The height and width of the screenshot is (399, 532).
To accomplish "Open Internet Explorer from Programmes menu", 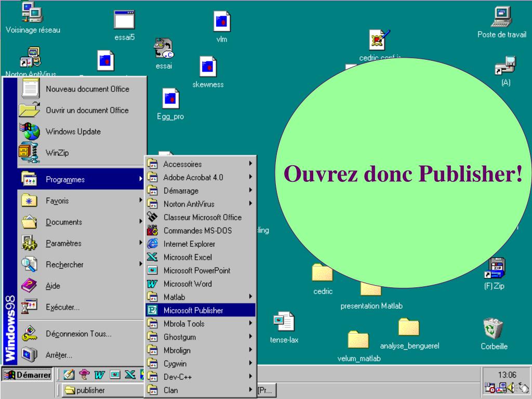I will (x=201, y=244).
